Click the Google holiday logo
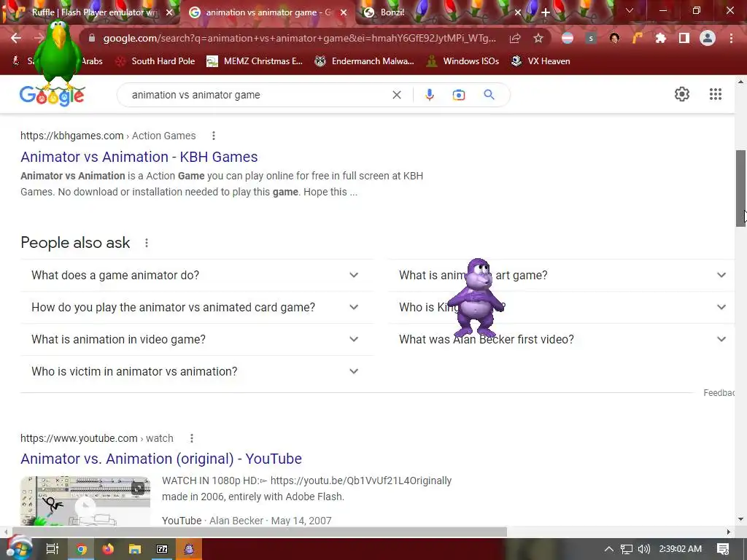This screenshot has height=560, width=747. (53, 96)
